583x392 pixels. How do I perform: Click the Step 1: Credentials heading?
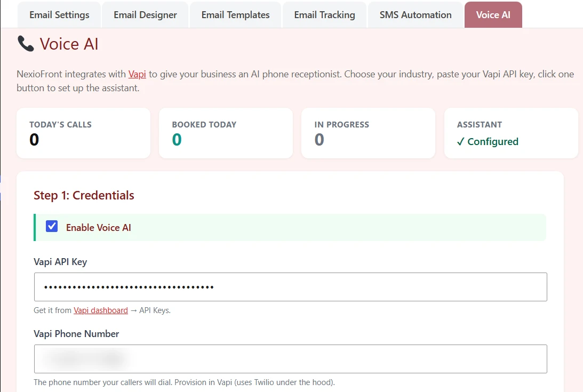pyautogui.click(x=84, y=195)
